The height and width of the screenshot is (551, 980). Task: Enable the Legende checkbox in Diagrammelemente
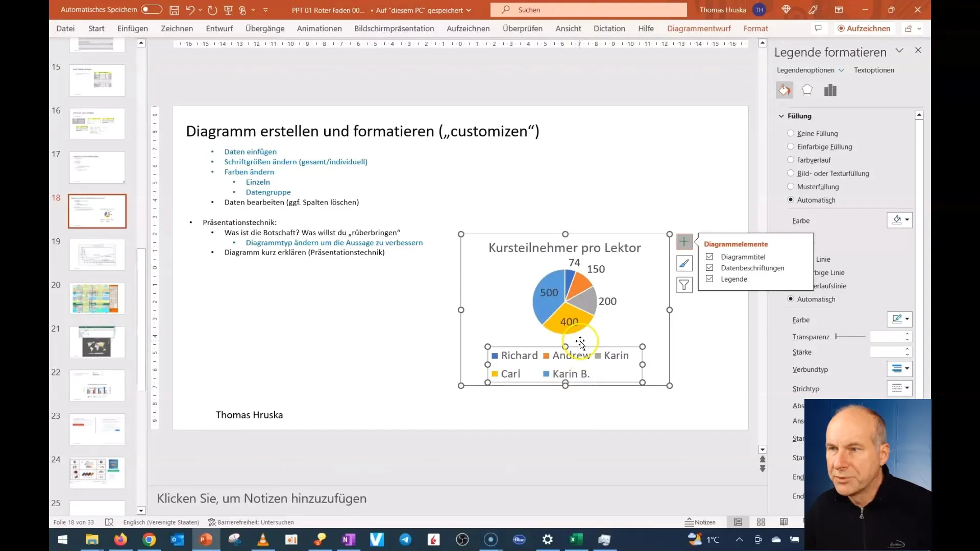click(710, 279)
